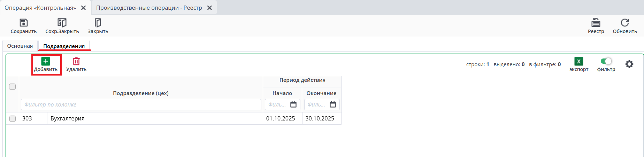Click the Подразделение (цех) column header
Viewport: 644px width, 157px height.
pyautogui.click(x=141, y=93)
